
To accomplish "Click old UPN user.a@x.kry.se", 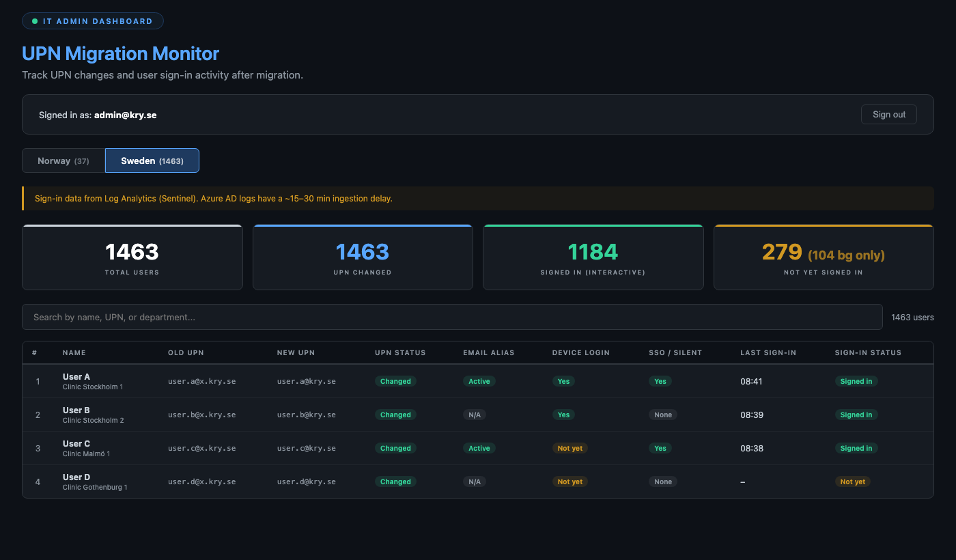I will coord(202,381).
